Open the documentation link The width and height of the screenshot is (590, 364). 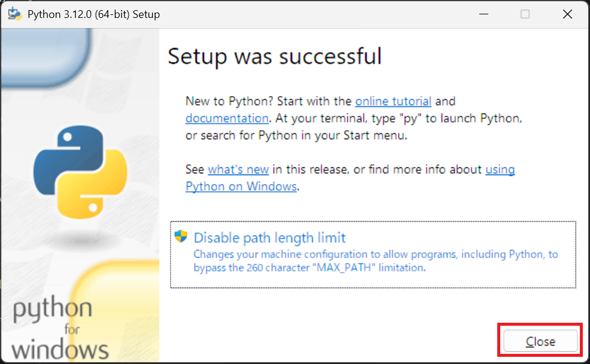point(227,118)
